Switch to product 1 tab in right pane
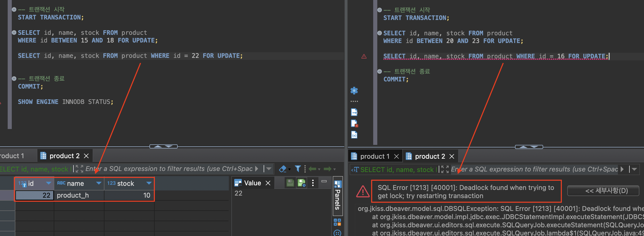The image size is (644, 236). 375,156
